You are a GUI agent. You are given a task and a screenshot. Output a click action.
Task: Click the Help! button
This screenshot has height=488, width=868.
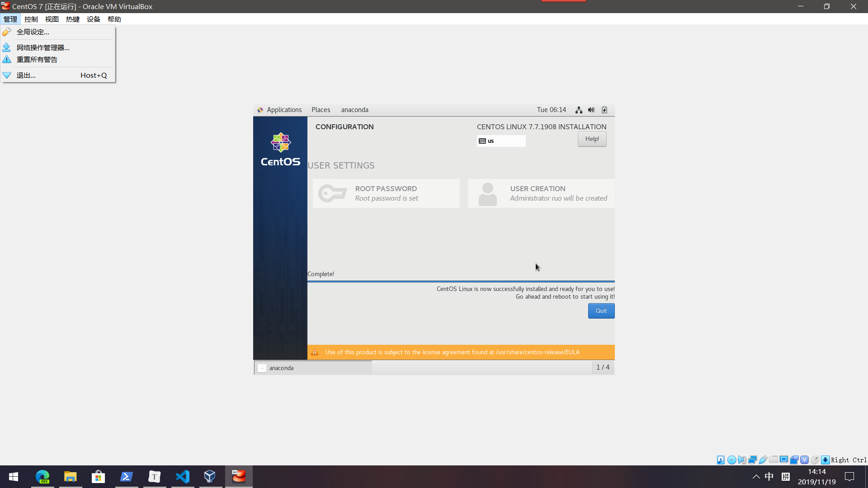point(592,139)
